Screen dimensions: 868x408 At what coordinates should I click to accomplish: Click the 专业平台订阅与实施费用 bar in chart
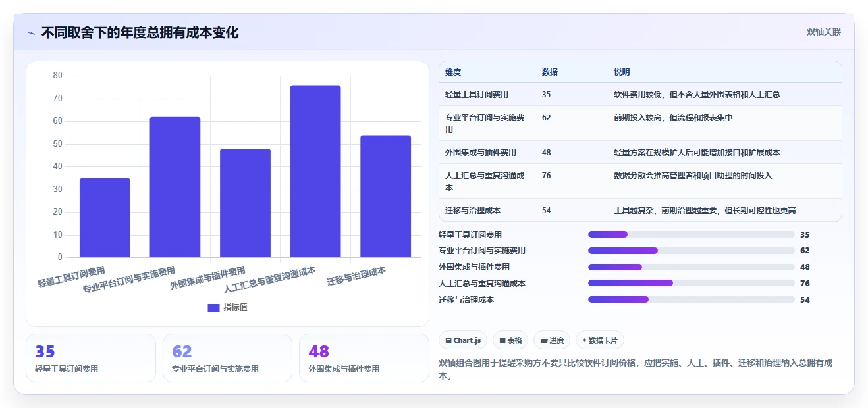coord(175,187)
